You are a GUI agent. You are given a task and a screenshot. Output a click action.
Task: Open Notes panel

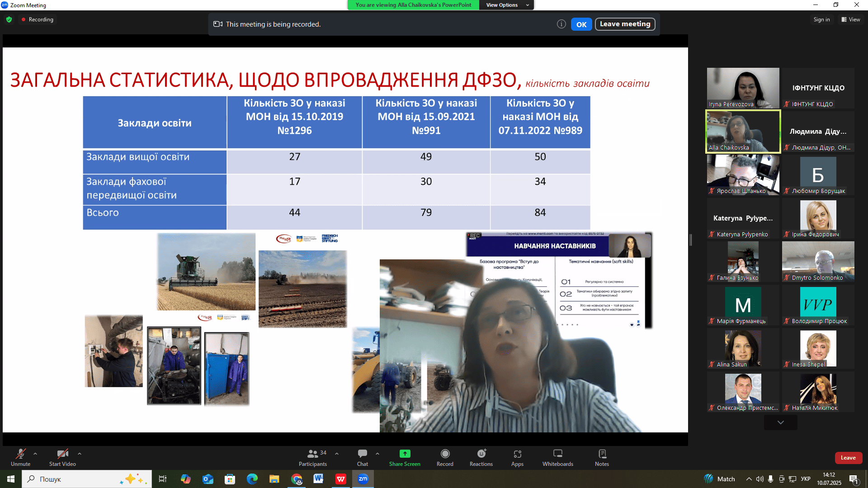pyautogui.click(x=602, y=457)
